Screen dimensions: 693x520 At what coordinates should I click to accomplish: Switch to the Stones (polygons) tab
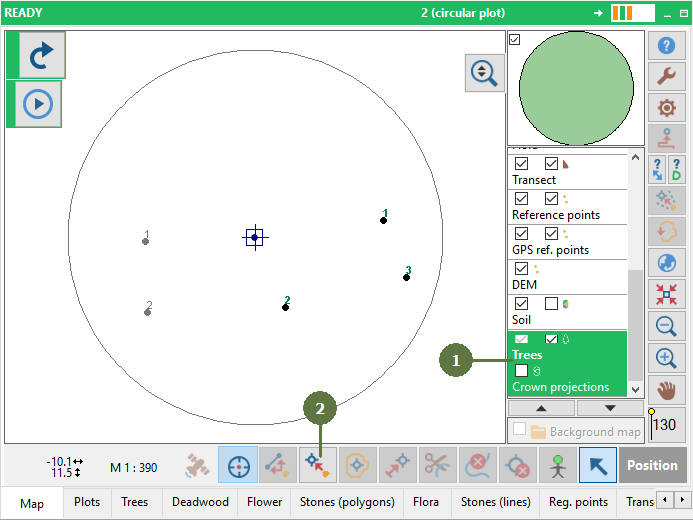pyautogui.click(x=347, y=502)
